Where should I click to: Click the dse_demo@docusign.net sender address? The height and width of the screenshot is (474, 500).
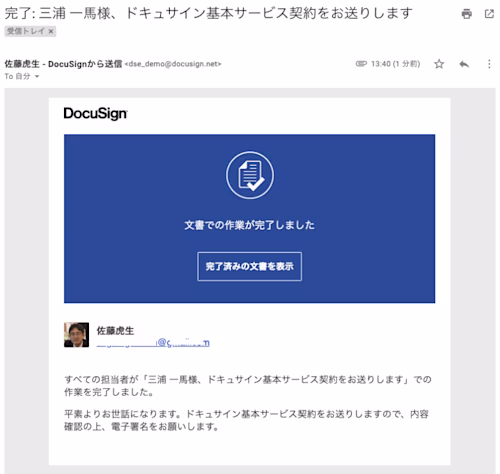pyautogui.click(x=173, y=64)
